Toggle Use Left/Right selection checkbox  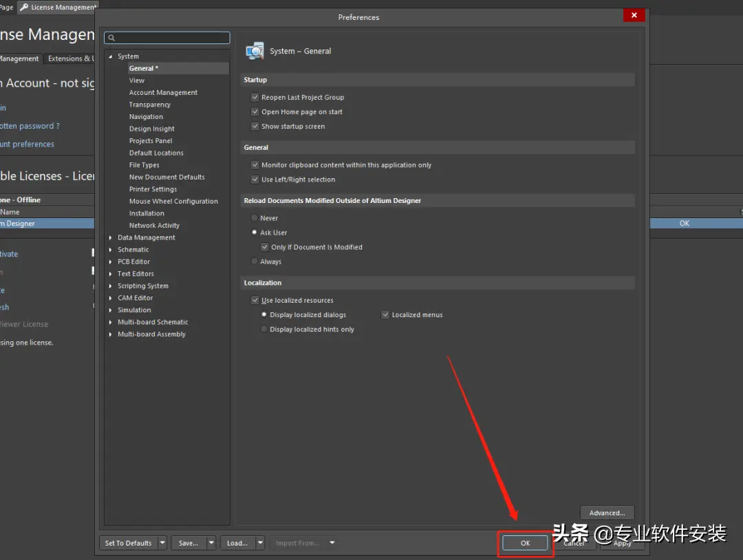pyautogui.click(x=255, y=180)
